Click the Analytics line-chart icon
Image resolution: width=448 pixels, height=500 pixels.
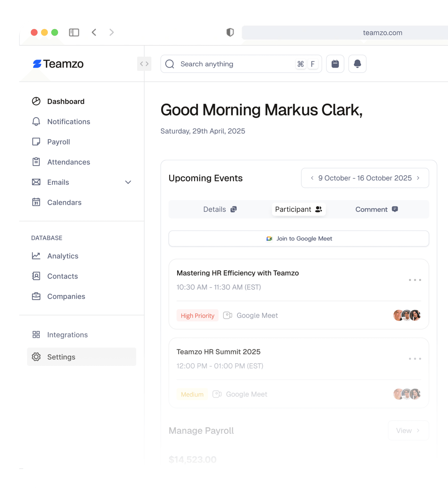pos(36,256)
